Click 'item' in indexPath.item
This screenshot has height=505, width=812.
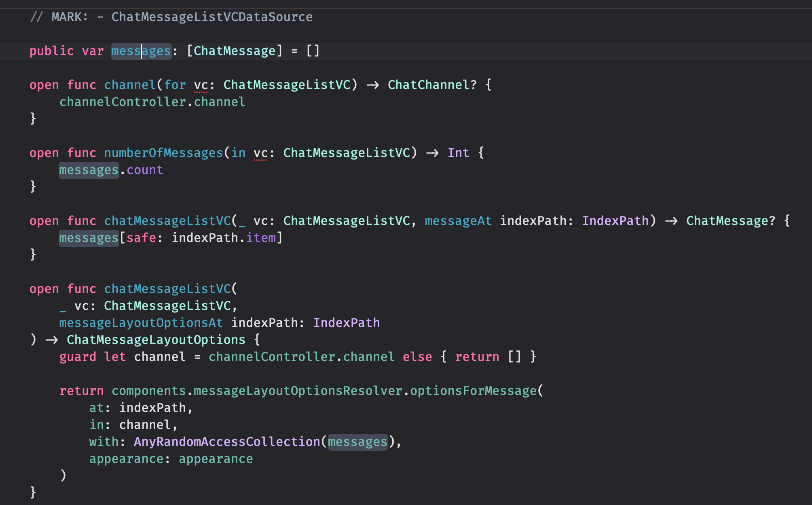pyautogui.click(x=261, y=238)
